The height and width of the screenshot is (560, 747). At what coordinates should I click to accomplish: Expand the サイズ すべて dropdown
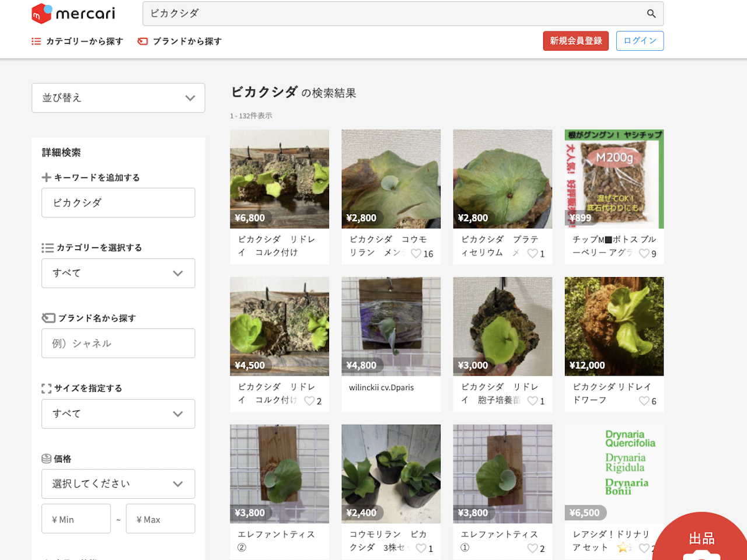click(118, 414)
